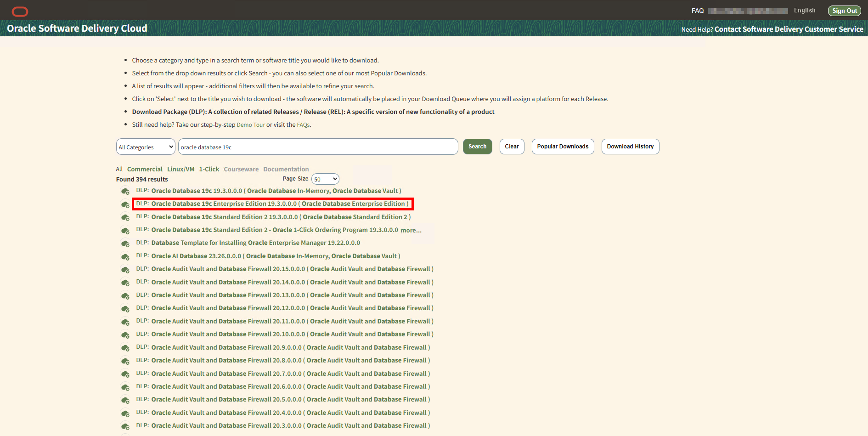Open Audit Vault and Database Firewall 20.11.0.0.0
868x436 pixels.
[x=293, y=321]
